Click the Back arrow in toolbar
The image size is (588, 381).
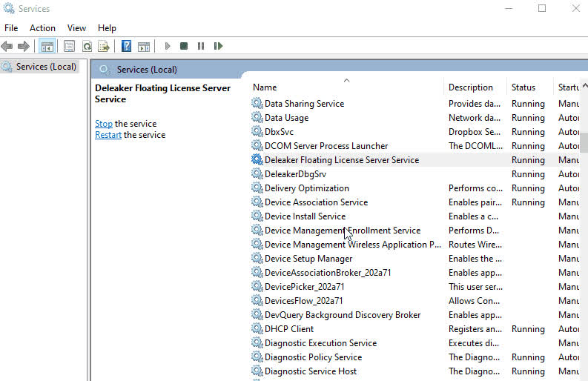[7, 46]
